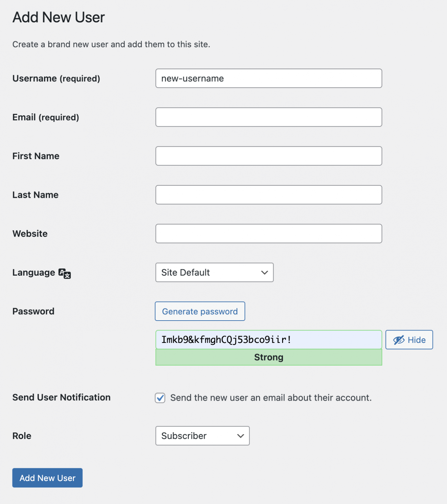This screenshot has width=447, height=504.
Task: Click the Generate password button
Action: pos(200,311)
